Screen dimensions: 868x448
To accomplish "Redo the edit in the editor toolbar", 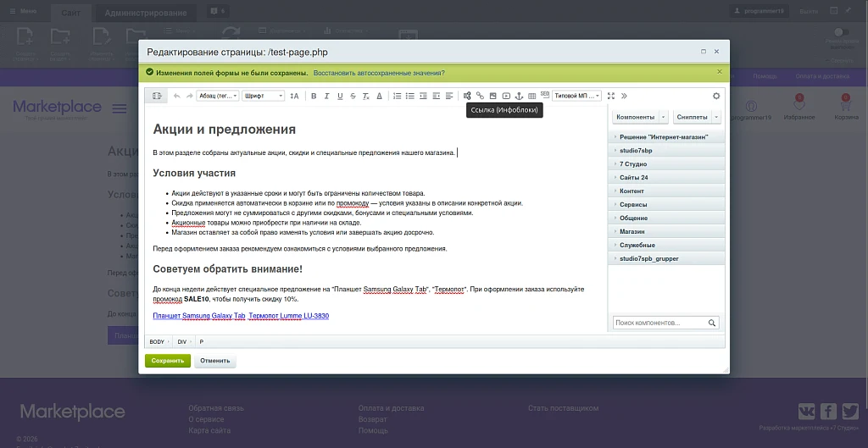I will tap(189, 96).
